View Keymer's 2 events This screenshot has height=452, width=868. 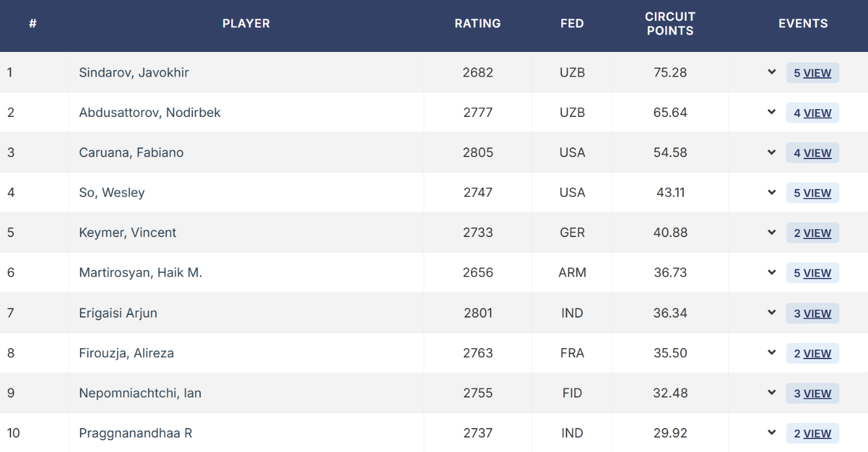tap(812, 233)
